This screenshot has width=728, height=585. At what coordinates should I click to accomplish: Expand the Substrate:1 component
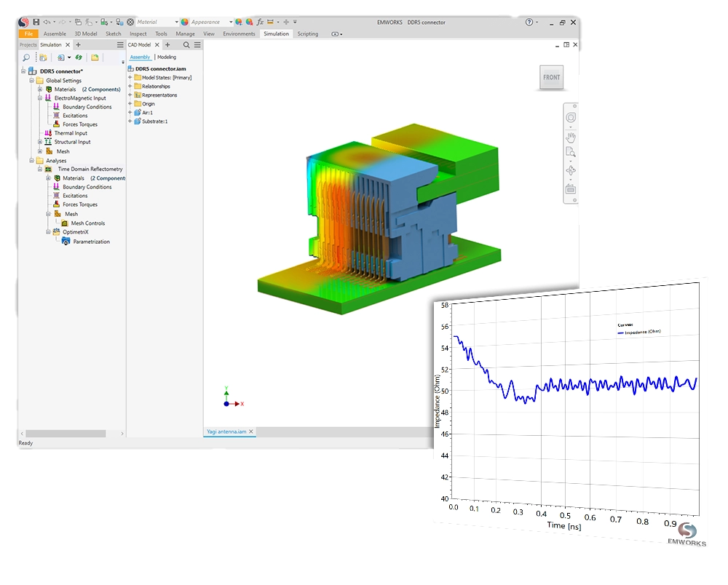tap(130, 121)
